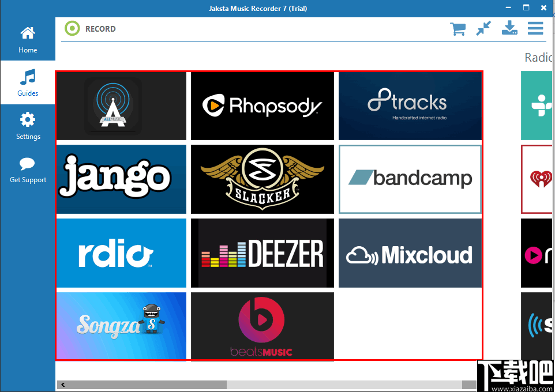
Task: Open the AllMusic guide tile
Action: click(121, 106)
